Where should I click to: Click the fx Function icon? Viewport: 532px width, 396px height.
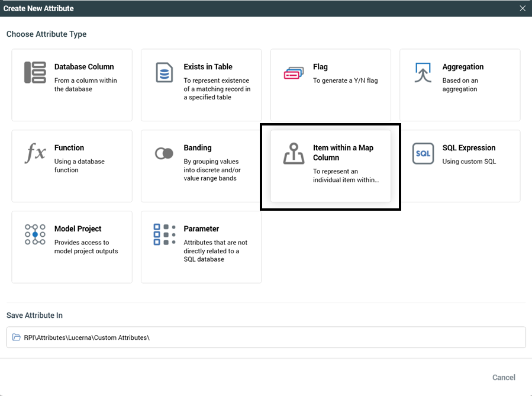click(x=35, y=153)
